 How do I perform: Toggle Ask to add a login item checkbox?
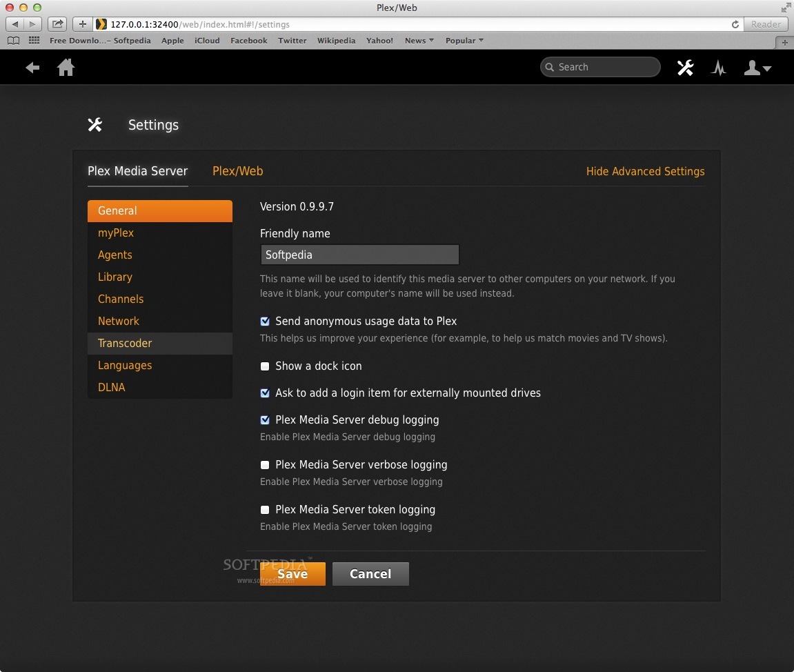(x=265, y=393)
